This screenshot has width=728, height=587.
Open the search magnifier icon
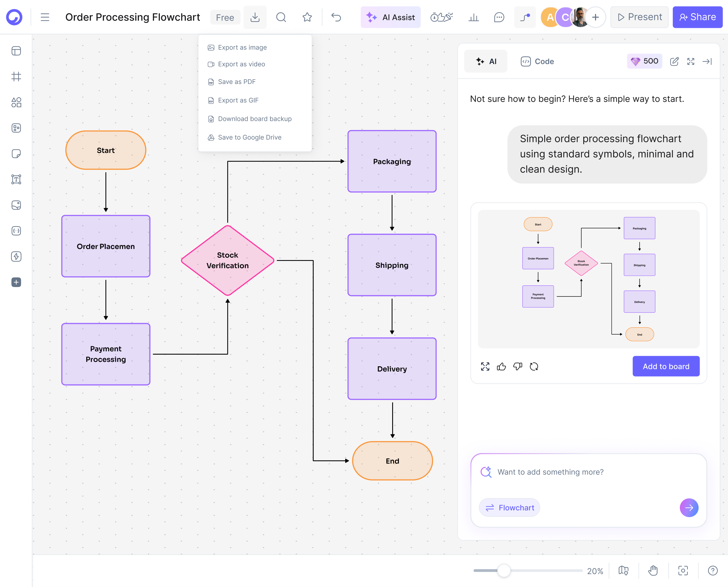(x=281, y=17)
